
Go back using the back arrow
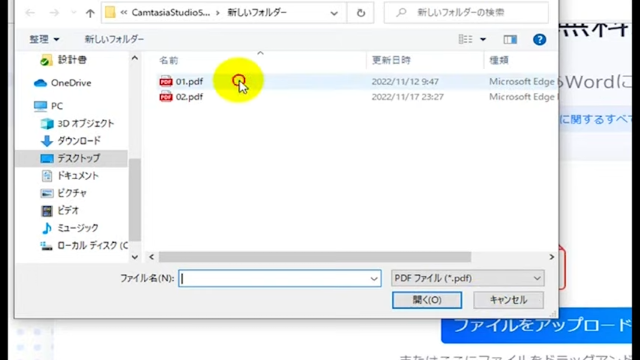pos(30,13)
